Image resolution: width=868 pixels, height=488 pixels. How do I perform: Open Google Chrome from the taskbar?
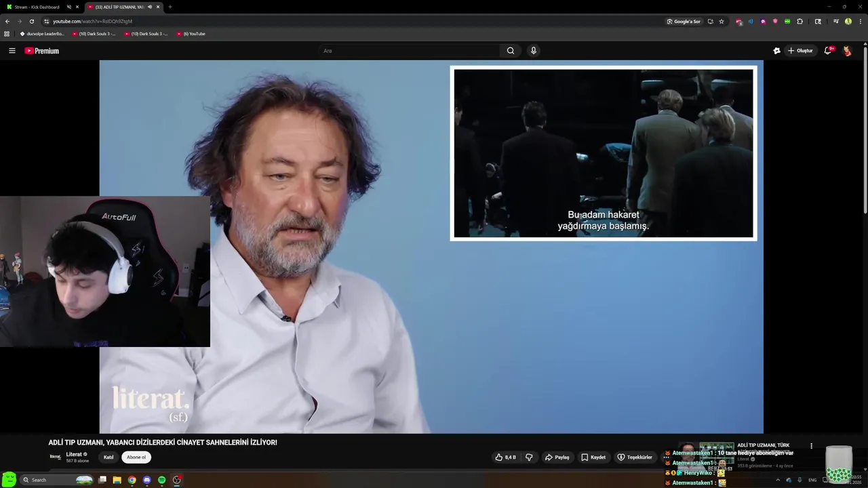point(132,480)
